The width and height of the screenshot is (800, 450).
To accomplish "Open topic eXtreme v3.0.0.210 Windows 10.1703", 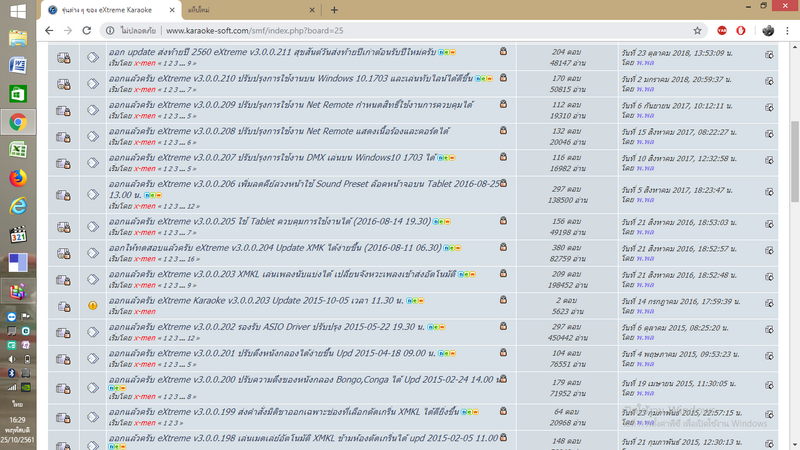I will tap(291, 79).
